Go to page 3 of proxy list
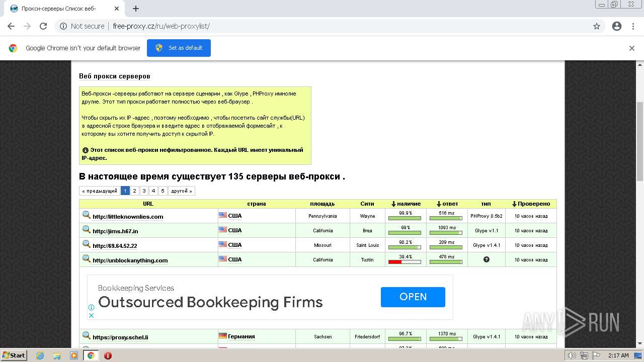Viewport: 644px width, 362px height. (x=144, y=191)
